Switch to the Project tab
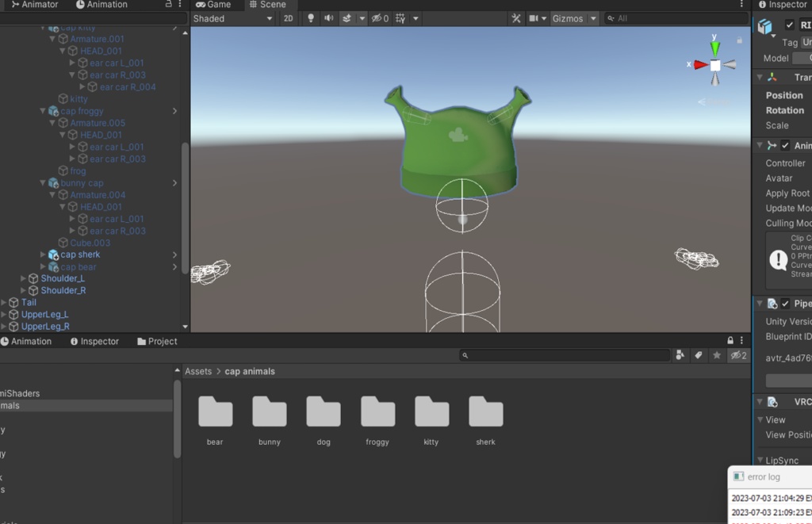Viewport: 812px width, 524px height. click(x=157, y=341)
